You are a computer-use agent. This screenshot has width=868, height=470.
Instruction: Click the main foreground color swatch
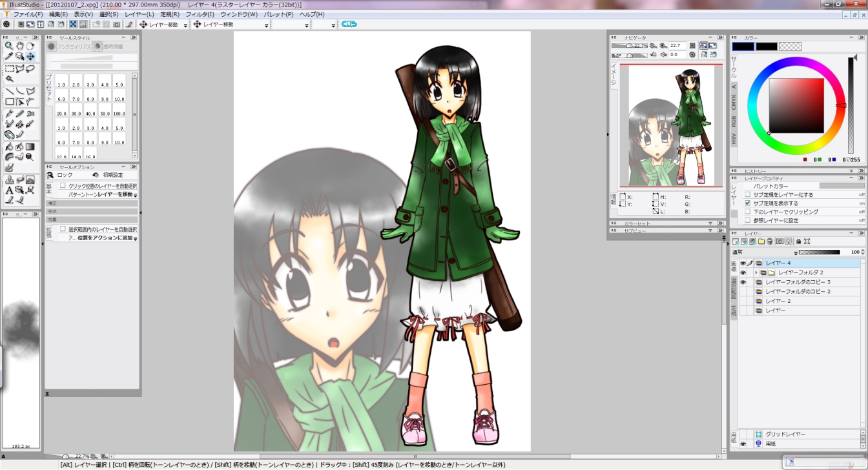click(x=743, y=46)
